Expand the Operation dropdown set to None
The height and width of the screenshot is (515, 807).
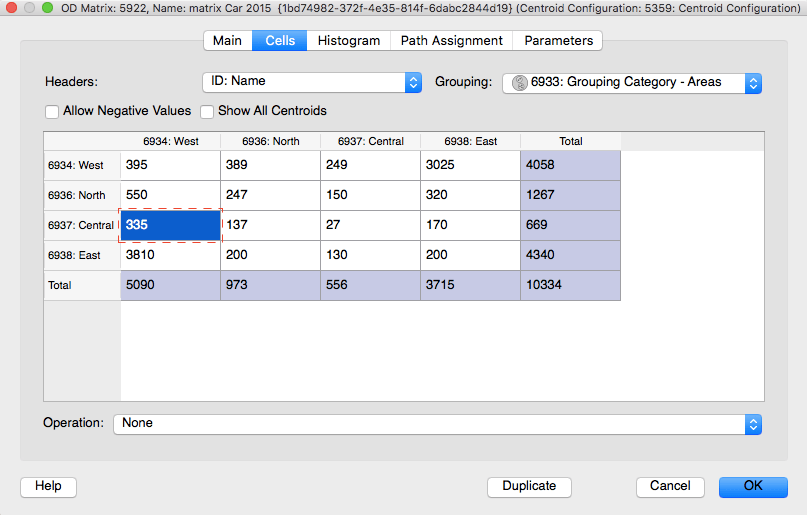pyautogui.click(x=437, y=424)
